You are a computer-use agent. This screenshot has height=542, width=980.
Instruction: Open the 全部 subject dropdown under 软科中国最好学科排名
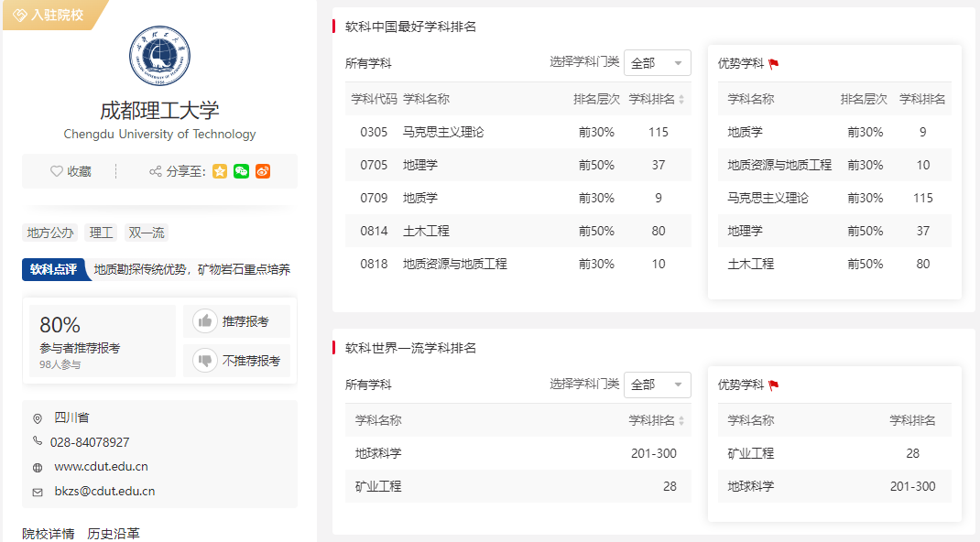[657, 63]
